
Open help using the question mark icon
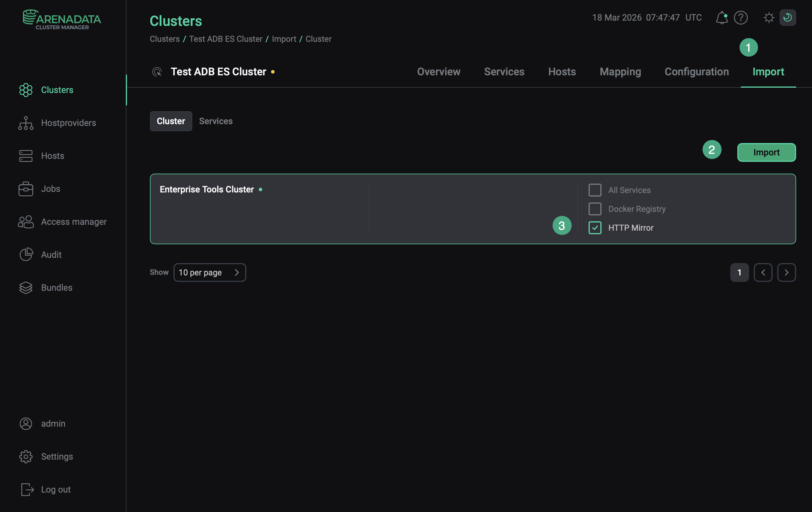coord(741,18)
